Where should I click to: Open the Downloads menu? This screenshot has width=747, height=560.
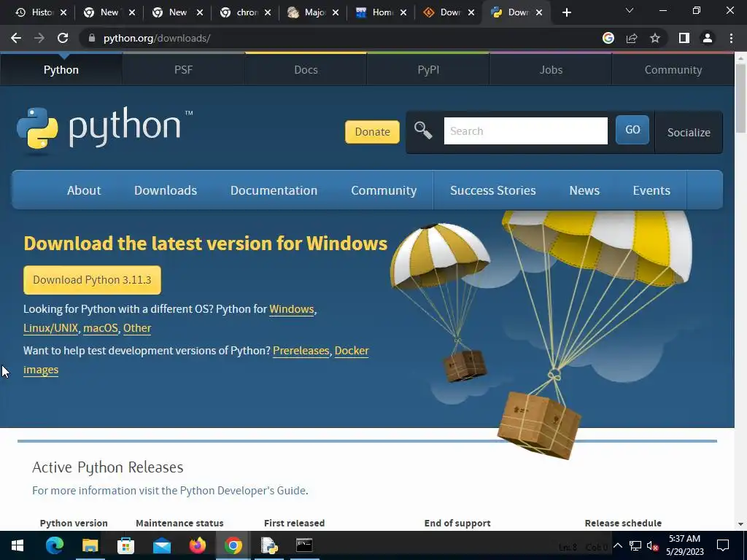(166, 190)
